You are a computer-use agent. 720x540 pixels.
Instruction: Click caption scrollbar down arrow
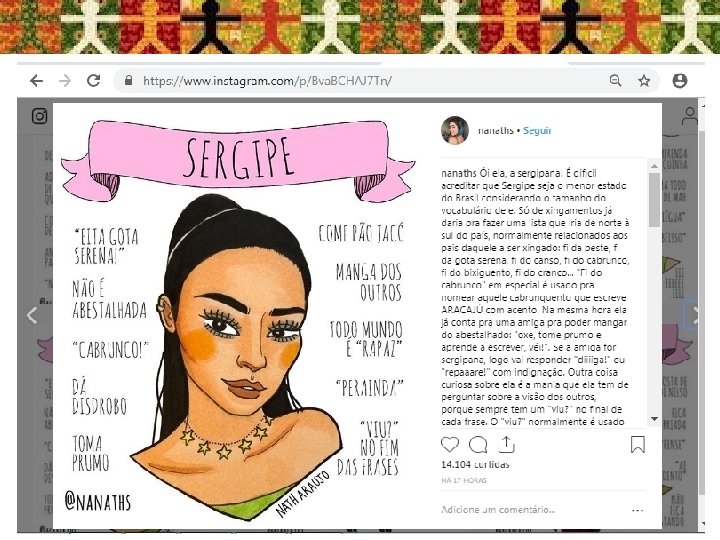(x=654, y=419)
